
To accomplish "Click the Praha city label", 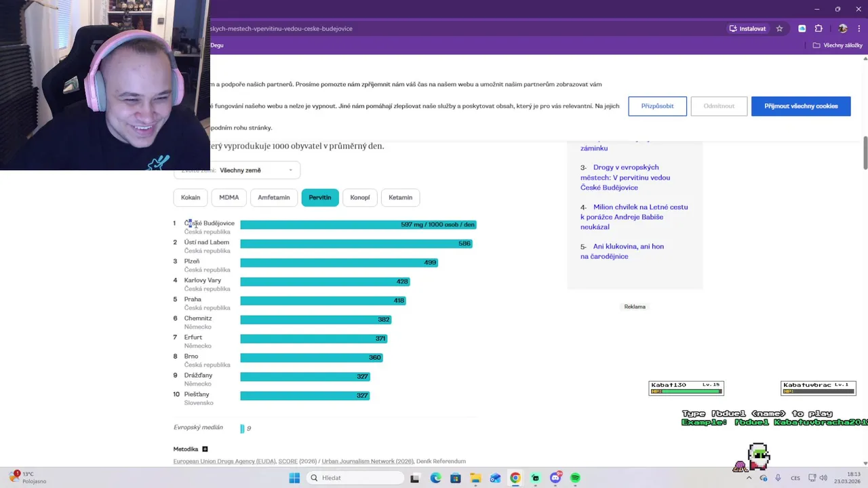I will coord(193,300).
